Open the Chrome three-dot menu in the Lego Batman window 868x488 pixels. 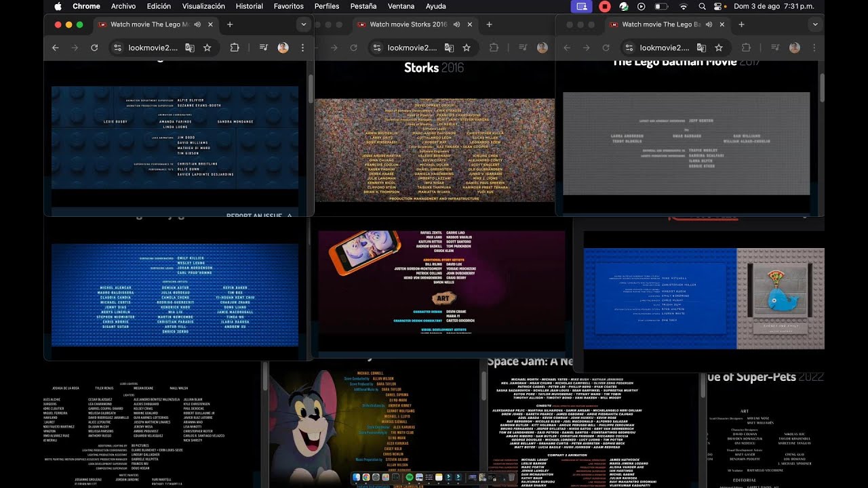(814, 47)
